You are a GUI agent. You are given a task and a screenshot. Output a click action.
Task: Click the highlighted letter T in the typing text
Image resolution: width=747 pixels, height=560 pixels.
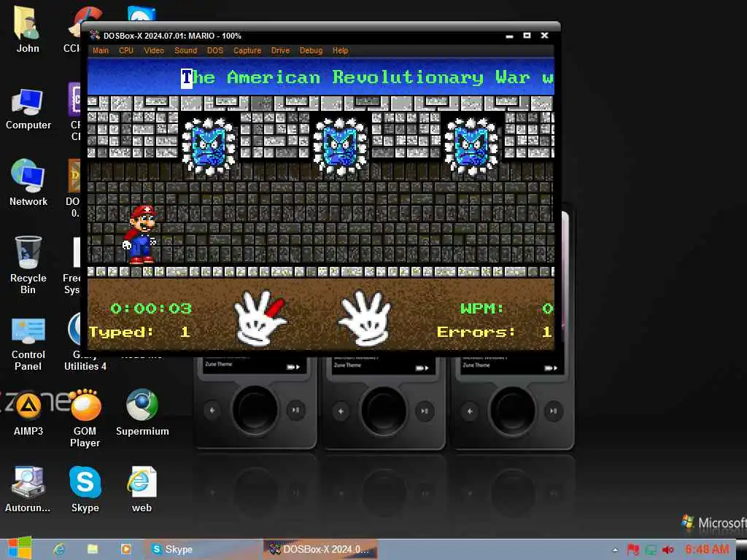pyautogui.click(x=186, y=77)
